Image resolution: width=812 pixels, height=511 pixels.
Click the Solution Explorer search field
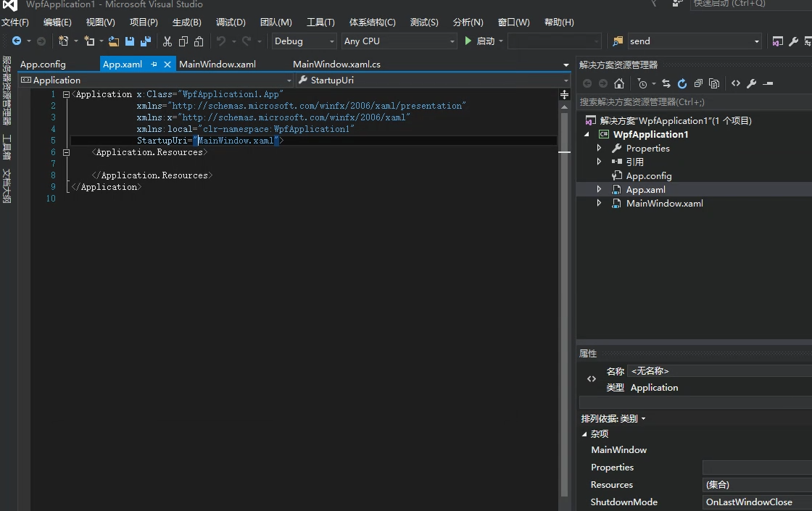(689, 102)
